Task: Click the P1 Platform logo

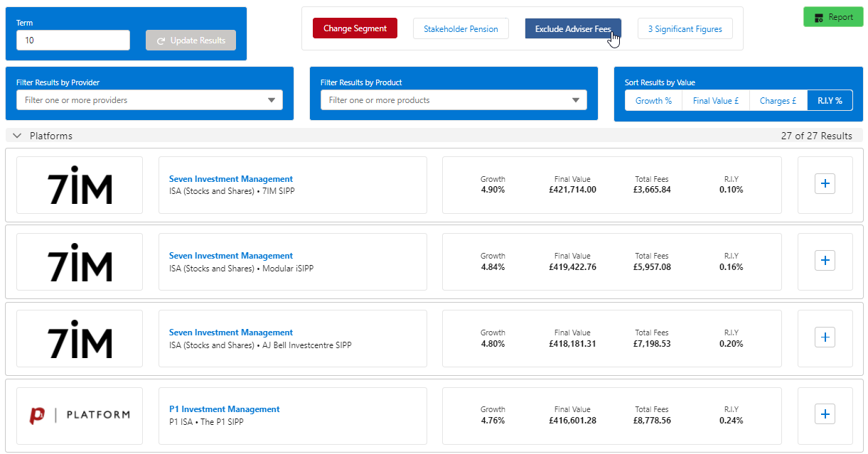Action: (80, 415)
